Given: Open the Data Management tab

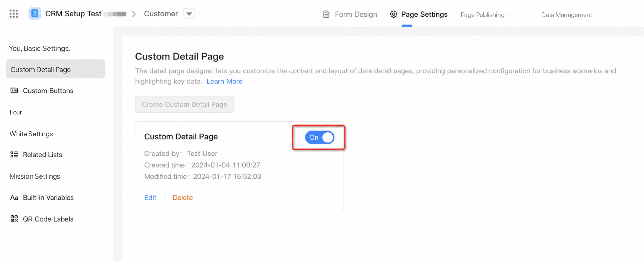Looking at the screenshot, I should click(x=566, y=15).
